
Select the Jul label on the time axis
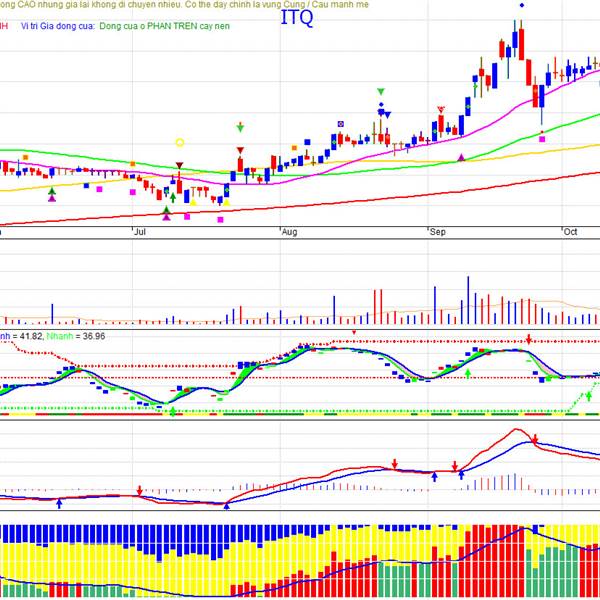pyautogui.click(x=140, y=232)
